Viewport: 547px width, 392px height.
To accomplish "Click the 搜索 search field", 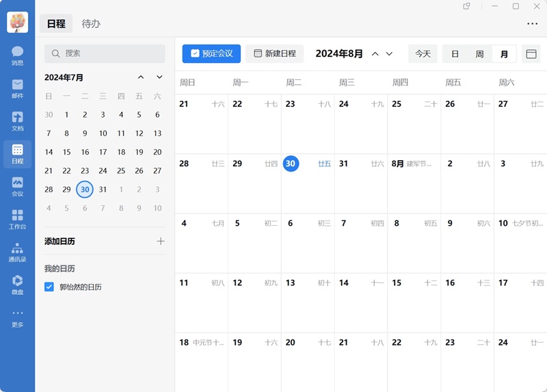I will click(105, 53).
